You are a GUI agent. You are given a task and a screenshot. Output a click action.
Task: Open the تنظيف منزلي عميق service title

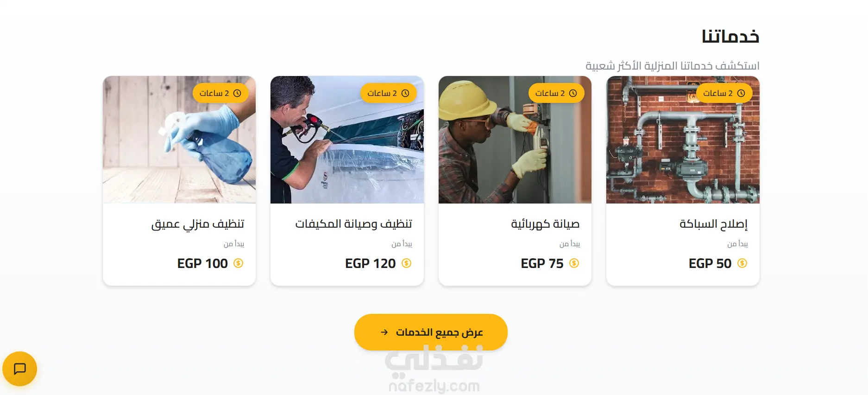(x=197, y=224)
